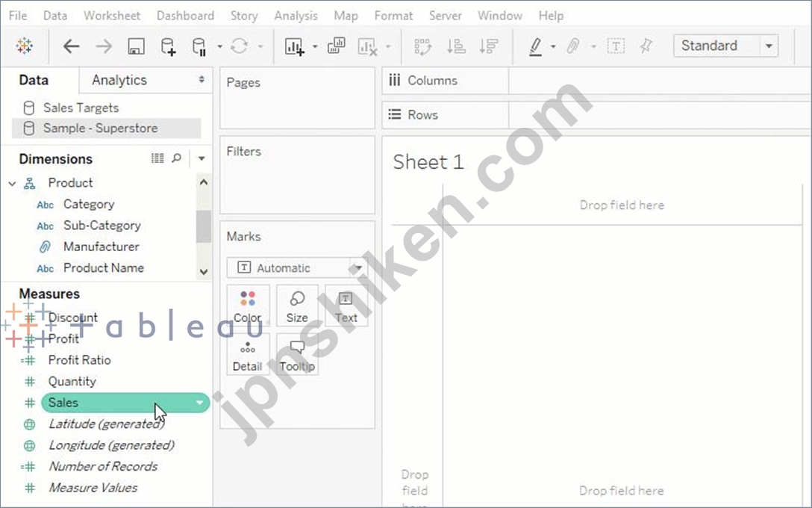The image size is (812, 508).
Task: Click the Detail button on Marks card
Action: pos(248,354)
